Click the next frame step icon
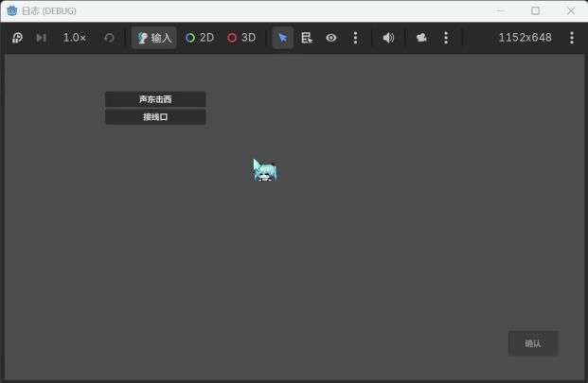Image resolution: width=588 pixels, height=383 pixels. (41, 38)
